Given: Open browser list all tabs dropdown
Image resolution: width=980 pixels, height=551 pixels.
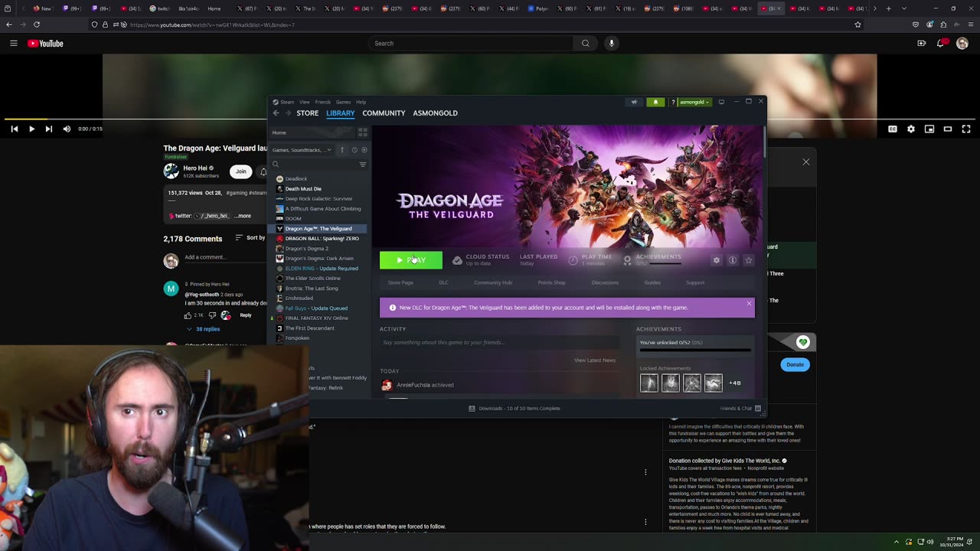Looking at the screenshot, I should pos(904,8).
